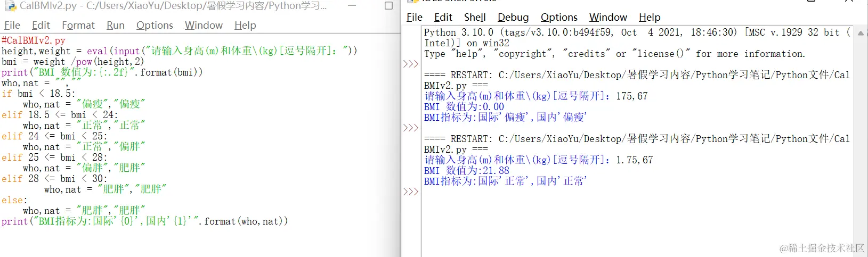Image resolution: width=868 pixels, height=257 pixels.
Task: Maximize the CalBMIv2.py editor window
Action: (389, 6)
